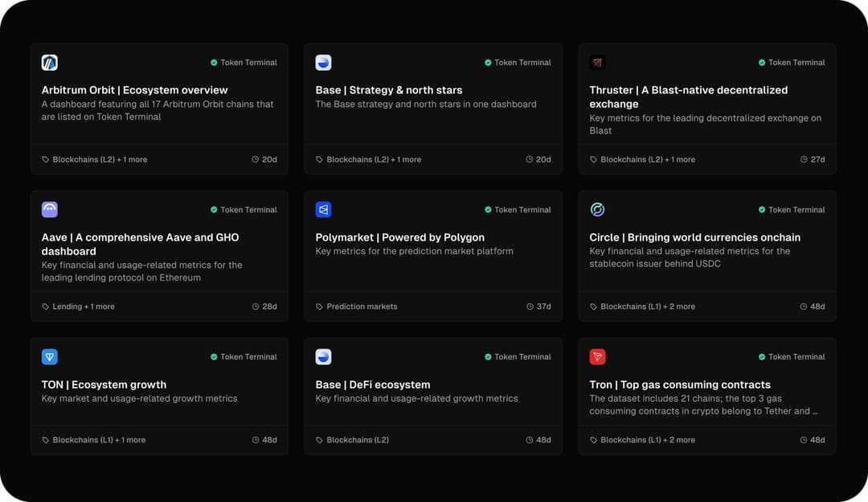868x502 pixels.
Task: Click verified badge on TON card
Action: [x=214, y=357]
